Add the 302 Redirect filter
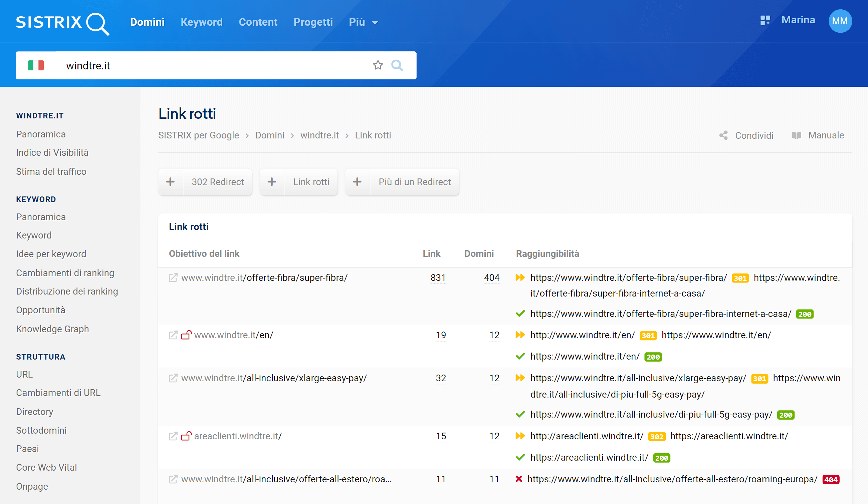 [x=205, y=182]
